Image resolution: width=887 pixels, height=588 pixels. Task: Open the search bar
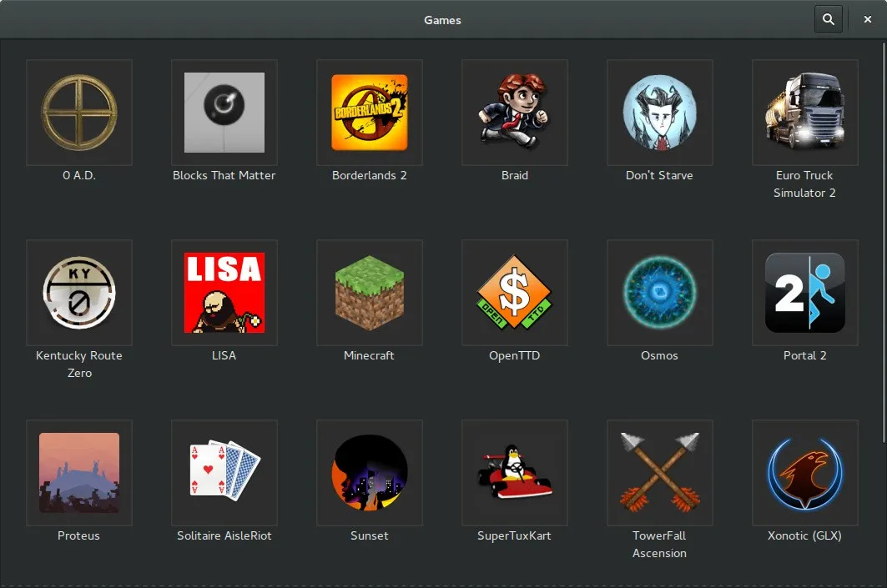click(828, 18)
